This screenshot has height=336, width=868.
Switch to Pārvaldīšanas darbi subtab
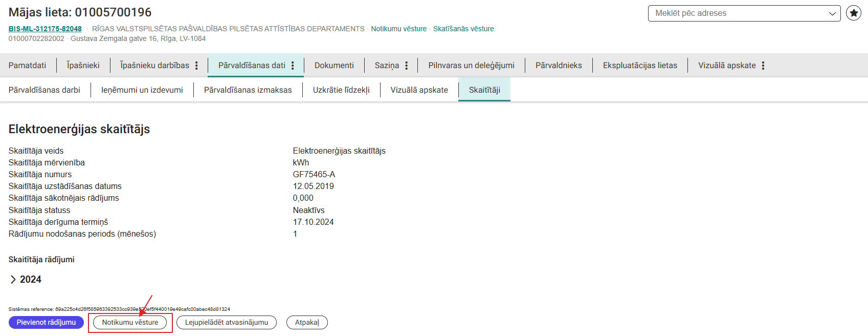point(44,90)
